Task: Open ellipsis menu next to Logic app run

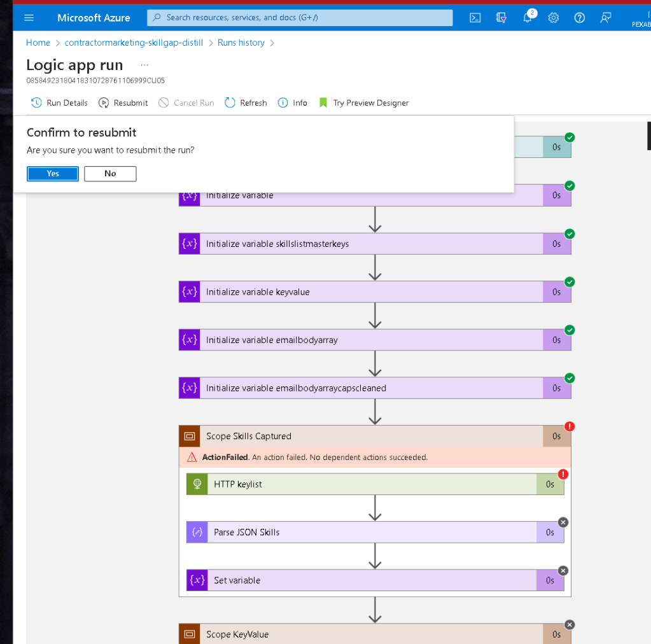Action: pos(144,65)
